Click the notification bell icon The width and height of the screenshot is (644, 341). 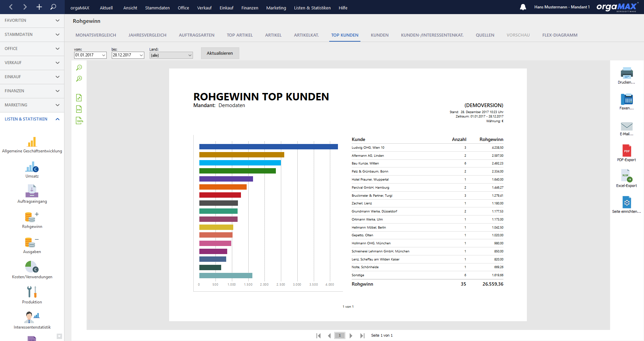[x=523, y=7]
